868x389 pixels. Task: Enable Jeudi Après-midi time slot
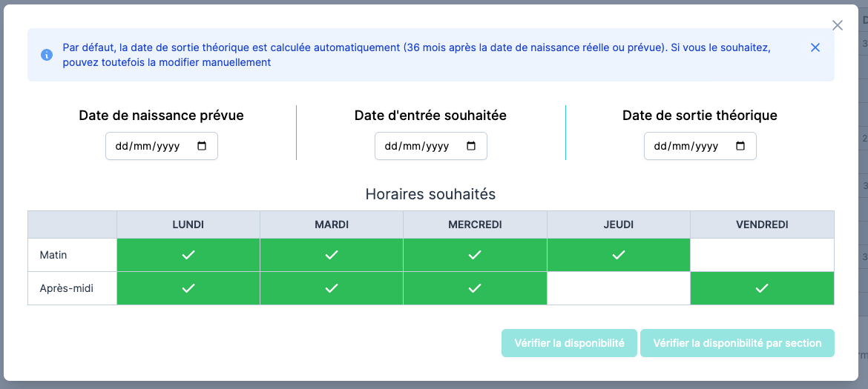tap(619, 288)
